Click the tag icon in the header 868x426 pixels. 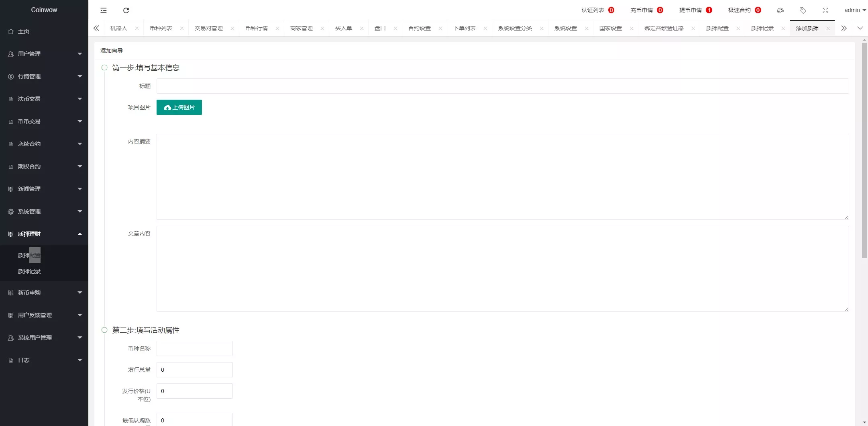click(x=803, y=10)
